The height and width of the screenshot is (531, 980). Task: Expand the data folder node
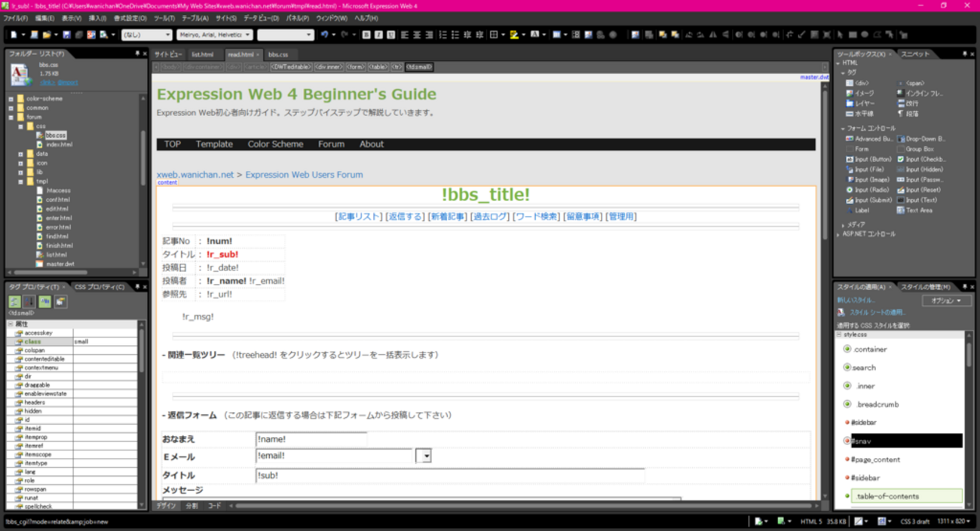pos(20,154)
